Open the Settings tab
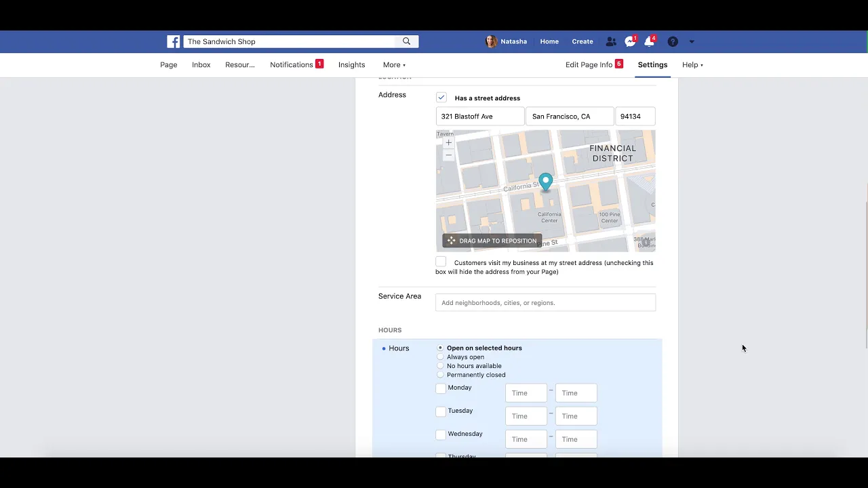The image size is (868, 488). (652, 65)
